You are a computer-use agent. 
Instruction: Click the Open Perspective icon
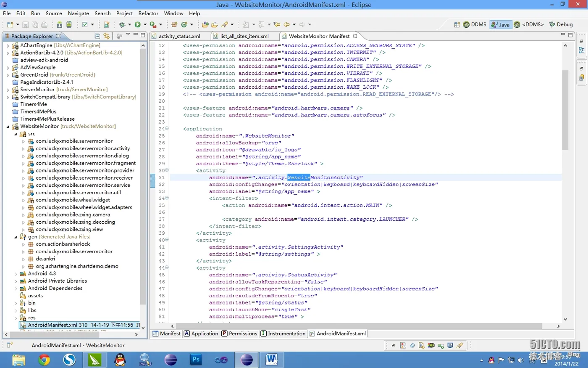(457, 24)
